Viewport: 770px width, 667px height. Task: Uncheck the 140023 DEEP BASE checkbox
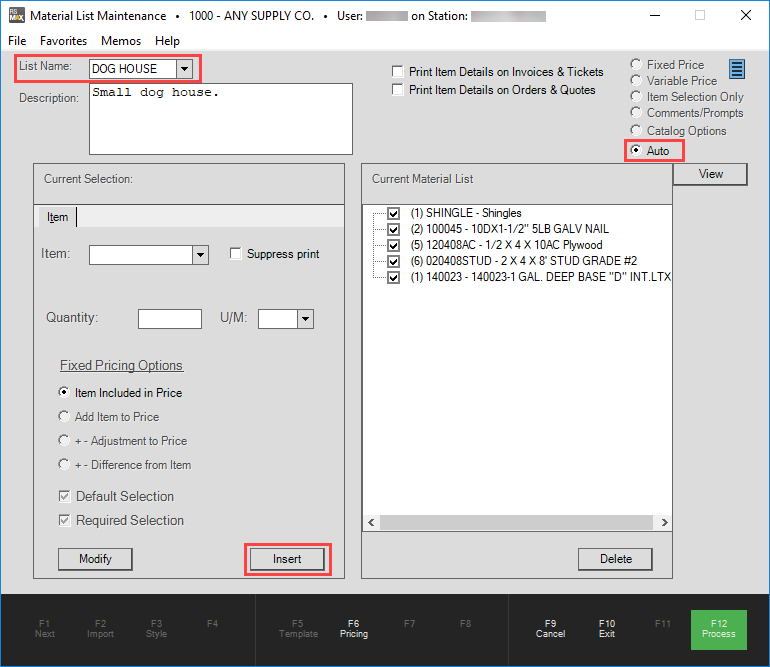[x=393, y=277]
